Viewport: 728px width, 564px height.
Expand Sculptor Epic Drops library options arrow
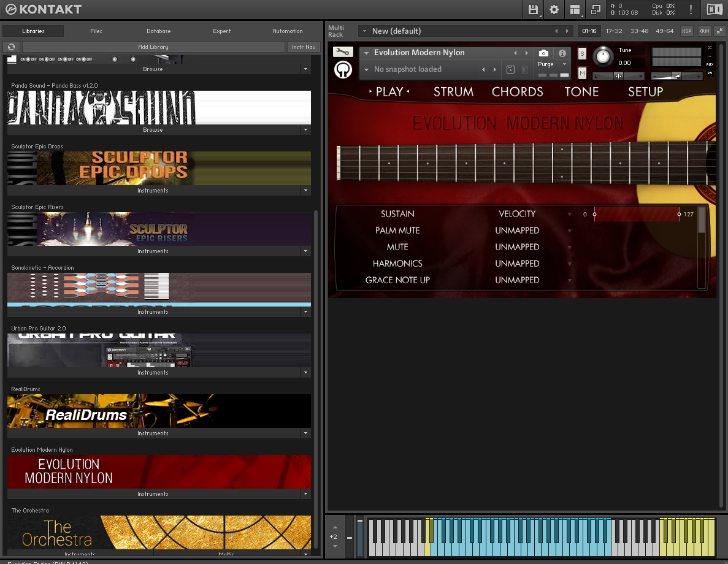point(305,190)
